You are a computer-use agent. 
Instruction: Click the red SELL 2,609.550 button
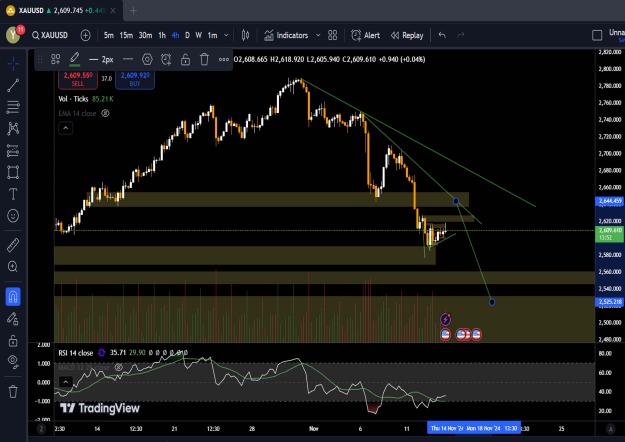[x=78, y=79]
